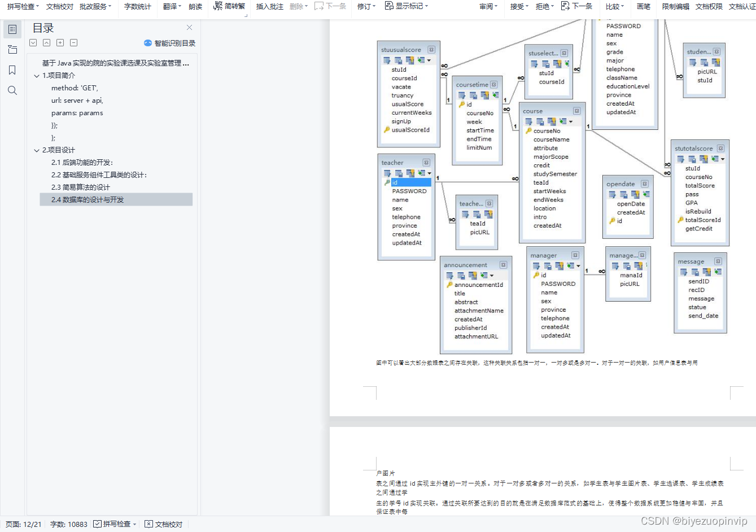756x532 pixels.
Task: Open 批改服务 dropdown
Action: pyautogui.click(x=95, y=6)
